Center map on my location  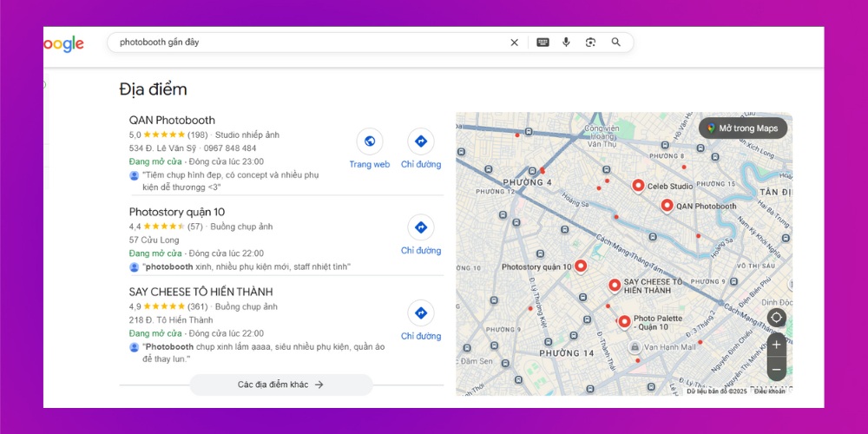click(776, 318)
